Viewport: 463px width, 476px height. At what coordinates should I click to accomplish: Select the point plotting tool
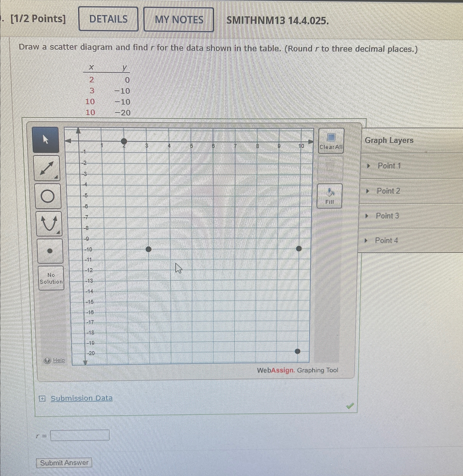(50, 251)
